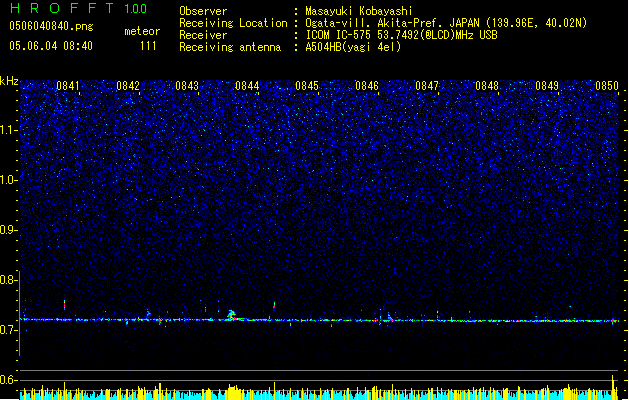Image resolution: width=629 pixels, height=400 pixels.
Task: Click the file name 0506040840.png
Action: [x=51, y=26]
